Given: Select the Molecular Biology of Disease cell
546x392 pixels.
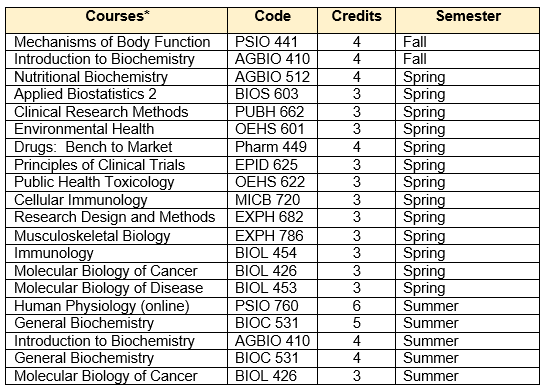Looking at the screenshot, I should pyautogui.click(x=117, y=288).
